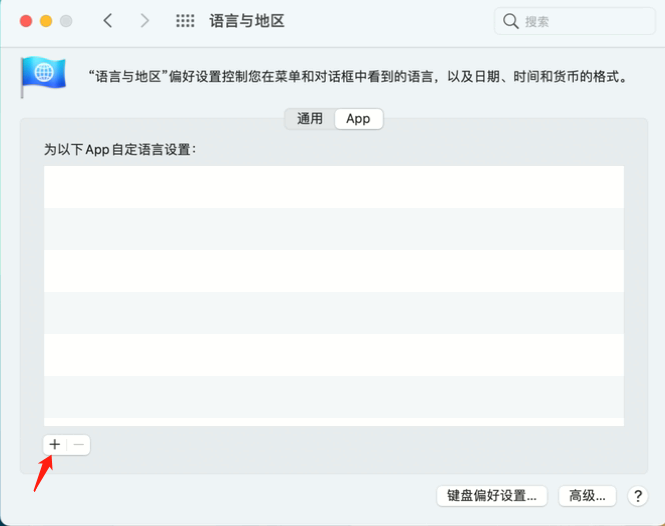665x526 pixels.
Task: Click the magnifying glass search icon
Action: [511, 21]
